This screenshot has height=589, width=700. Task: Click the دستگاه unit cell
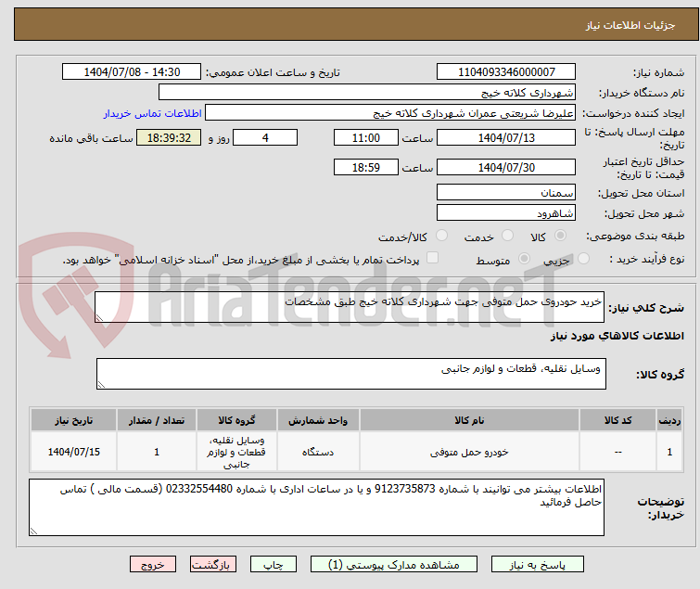point(318,452)
